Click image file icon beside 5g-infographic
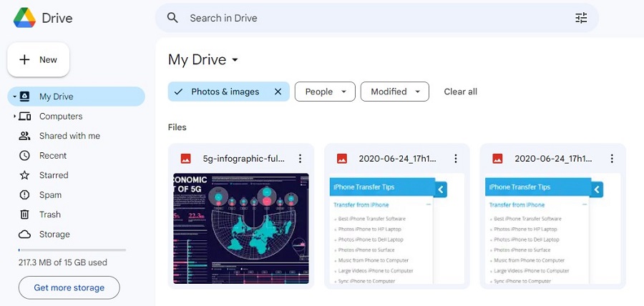Viewport: 644px width, 306px height. click(185, 158)
